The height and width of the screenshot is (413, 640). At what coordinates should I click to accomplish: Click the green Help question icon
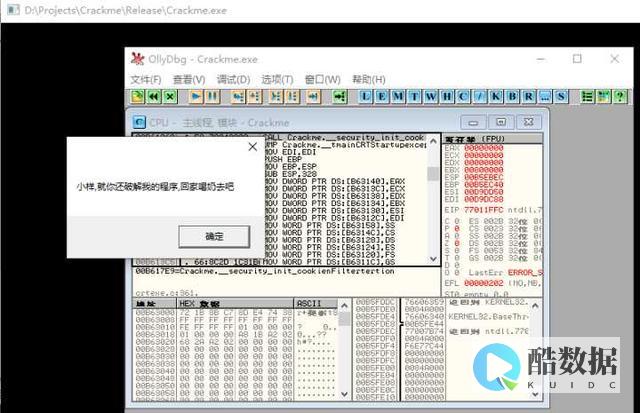(x=620, y=97)
